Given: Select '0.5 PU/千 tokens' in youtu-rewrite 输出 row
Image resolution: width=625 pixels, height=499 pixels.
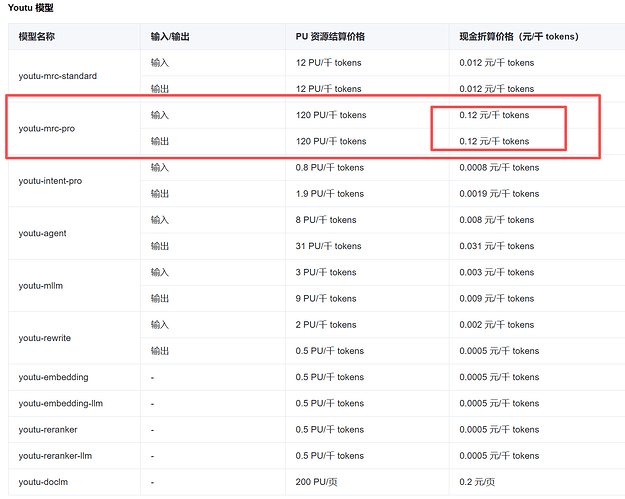Looking at the screenshot, I should pos(330,351).
